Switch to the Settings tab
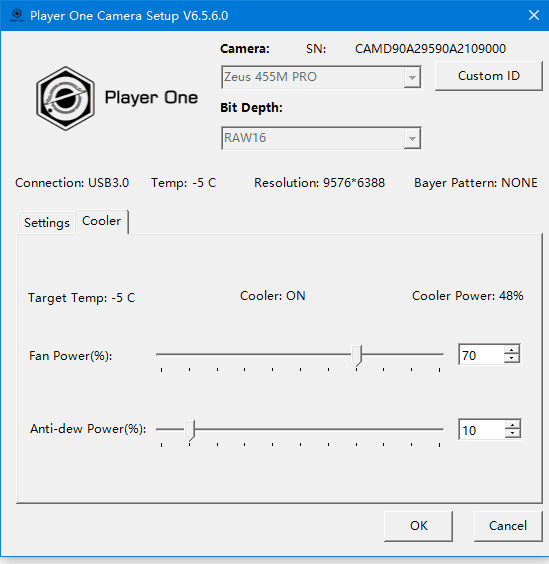This screenshot has width=549, height=564. click(x=47, y=223)
